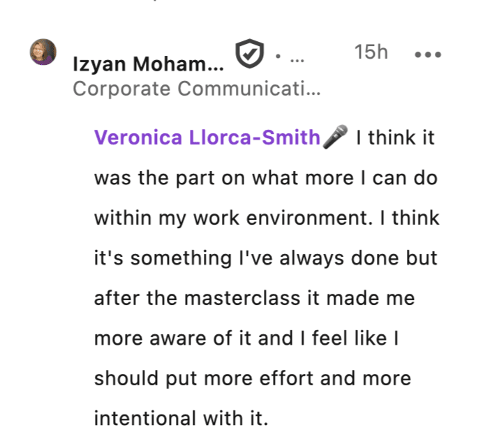
Task: Click the line "was the part on what more"
Action: (x=265, y=177)
